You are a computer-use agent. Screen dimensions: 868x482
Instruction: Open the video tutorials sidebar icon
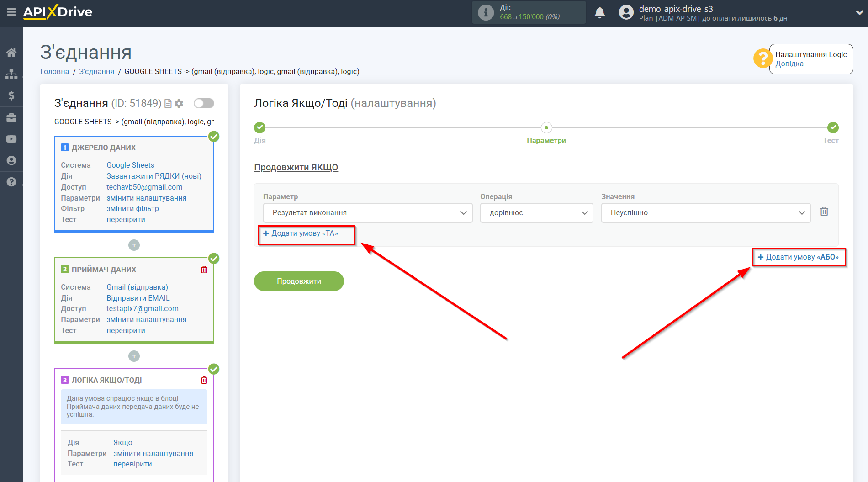click(x=11, y=139)
